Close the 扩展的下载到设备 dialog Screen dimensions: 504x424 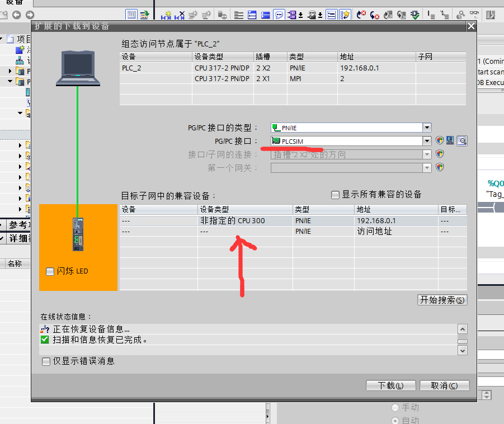pos(471,26)
